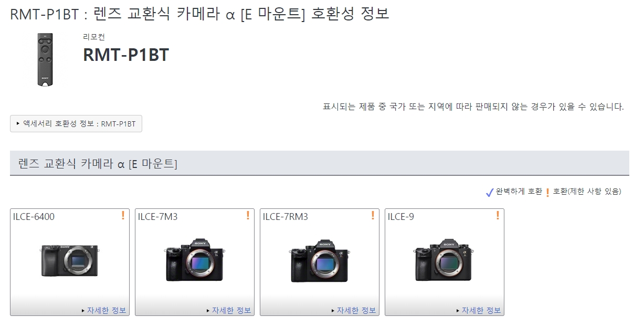This screenshot has width=644, height=327.
Task: Click the 액세서리 호환성 정보 : RMT-P1BT button
Action: pyautogui.click(x=76, y=124)
